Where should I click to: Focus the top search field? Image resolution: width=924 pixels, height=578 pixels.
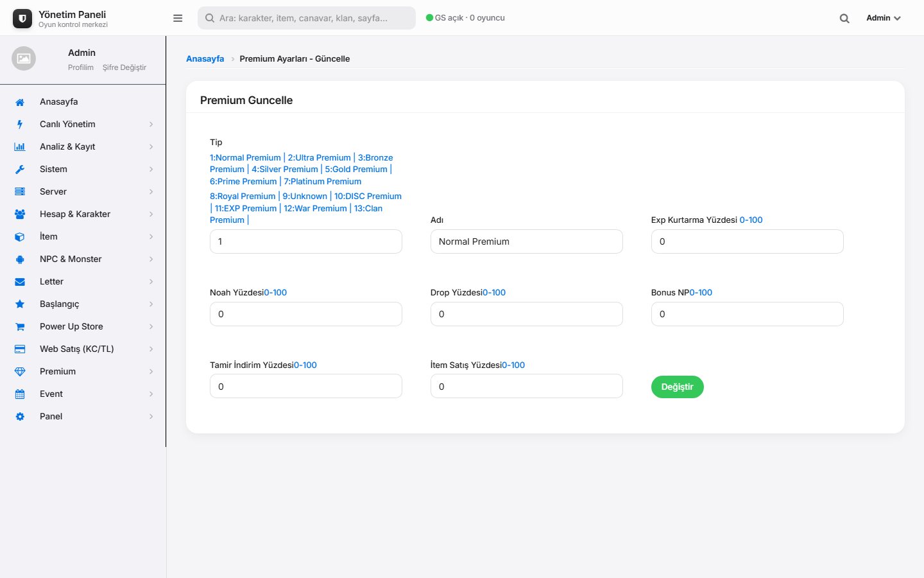click(307, 18)
